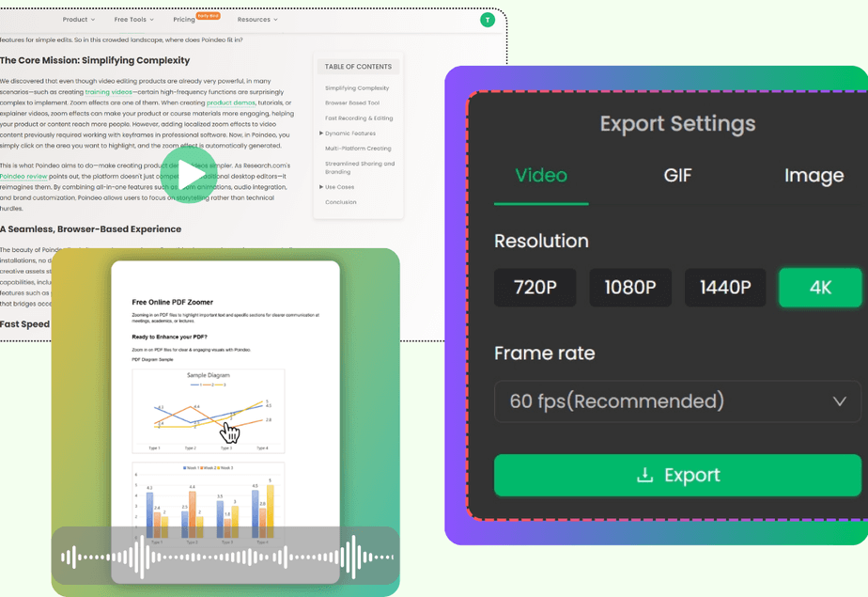Click the Table of Contents header
Viewport: 868px width, 597px height.
pos(358,66)
